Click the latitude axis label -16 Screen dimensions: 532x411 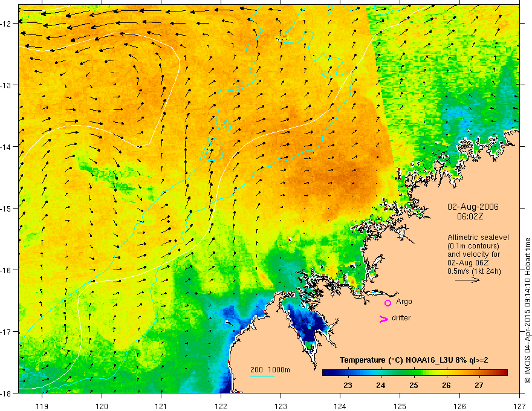[x=7, y=270]
